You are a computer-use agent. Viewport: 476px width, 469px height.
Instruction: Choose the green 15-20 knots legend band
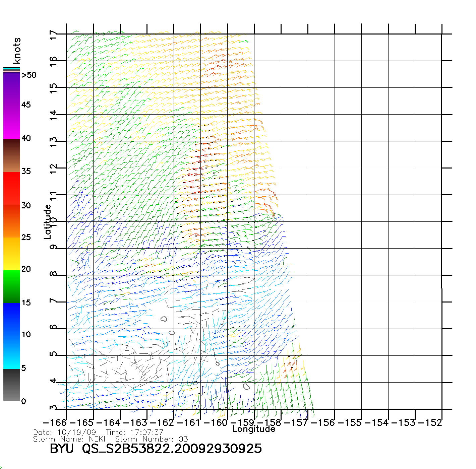[x=12, y=286]
